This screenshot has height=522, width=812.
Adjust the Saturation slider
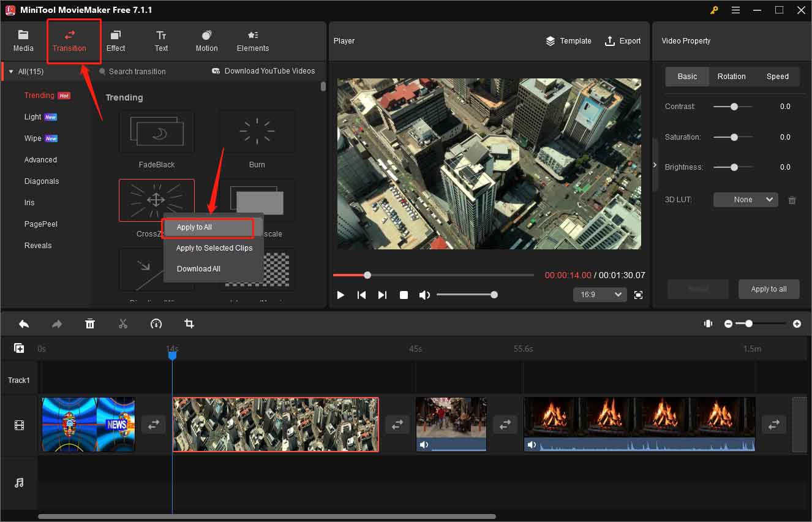[x=734, y=137]
